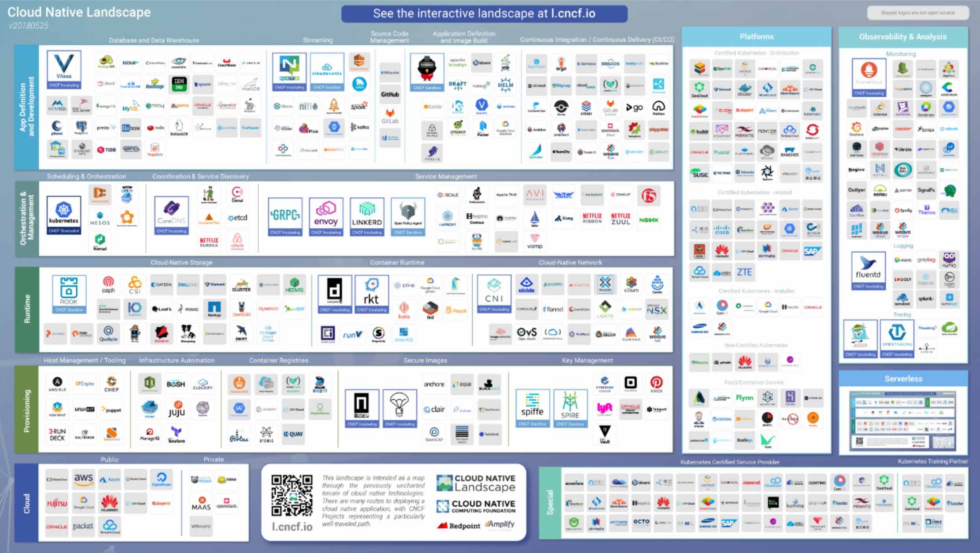The height and width of the screenshot is (553, 980).
Task: Click the l.cncf.io QR code
Action: (x=292, y=495)
